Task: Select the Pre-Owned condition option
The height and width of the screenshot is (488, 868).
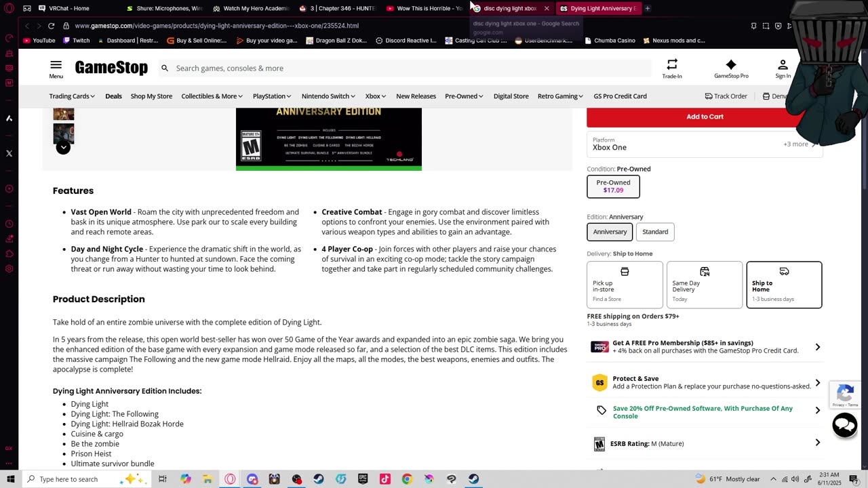Action: coord(613,186)
